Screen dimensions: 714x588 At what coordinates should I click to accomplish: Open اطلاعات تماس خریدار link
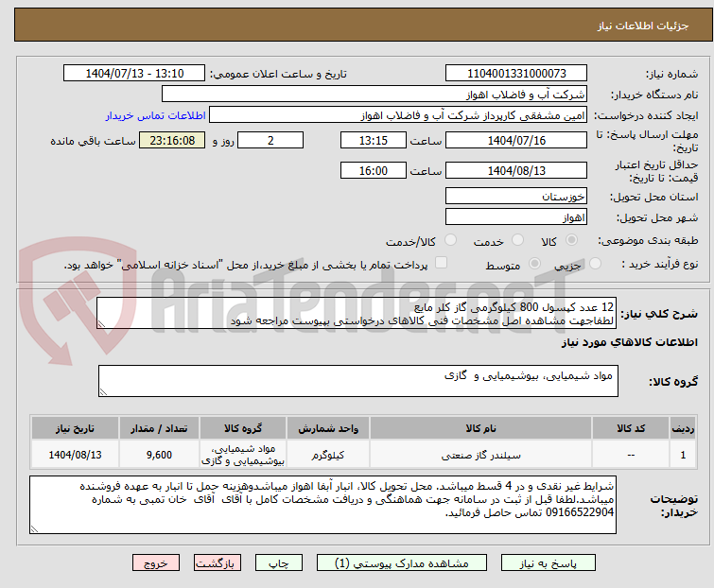(x=156, y=115)
